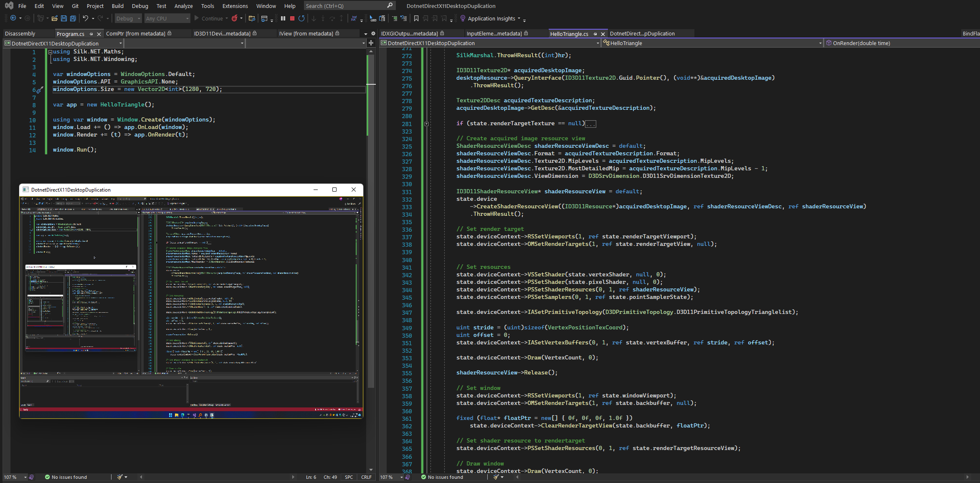Click the collapsed ellipsis box on line 281
This screenshot has height=483, width=980.
click(590, 124)
